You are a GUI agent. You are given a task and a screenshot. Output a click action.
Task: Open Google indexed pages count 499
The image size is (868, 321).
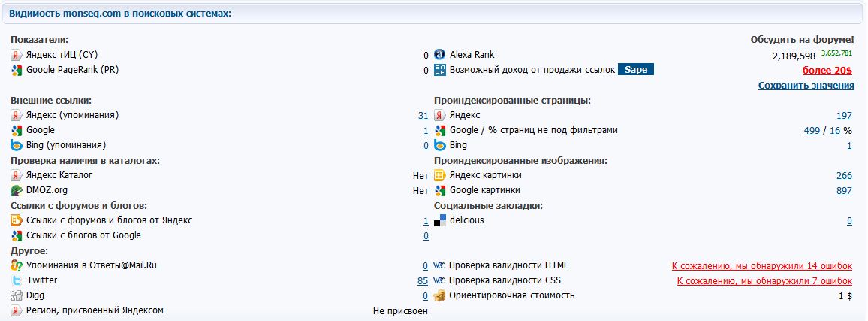coord(811,131)
